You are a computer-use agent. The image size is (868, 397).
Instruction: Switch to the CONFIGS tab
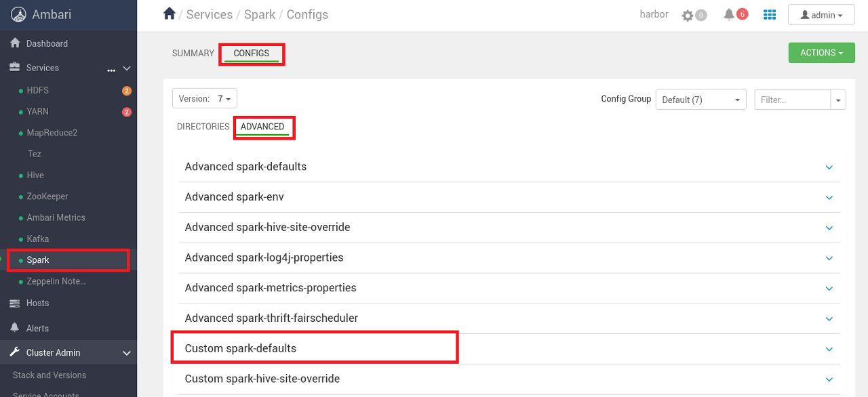252,54
